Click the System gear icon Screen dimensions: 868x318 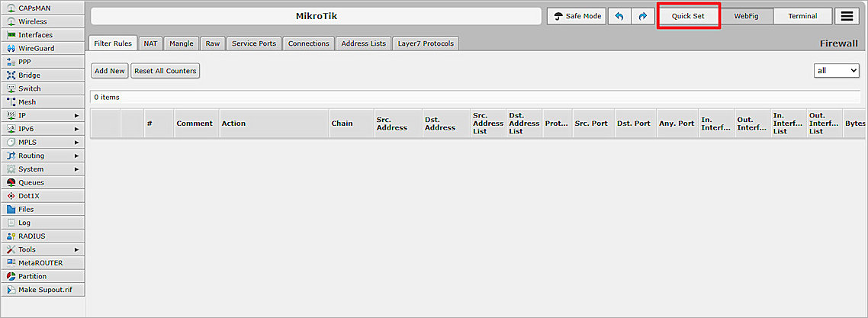pos(11,169)
